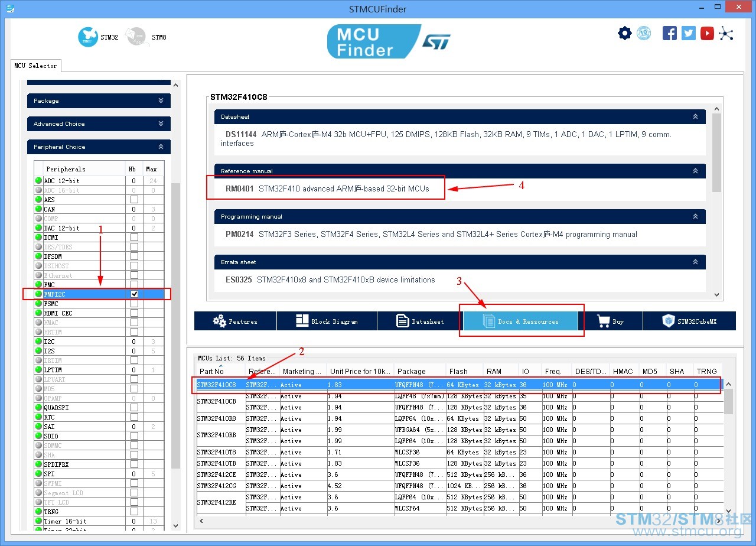Click the green status dot beside SPI
Viewport: 756px width, 546px height.
[39, 474]
